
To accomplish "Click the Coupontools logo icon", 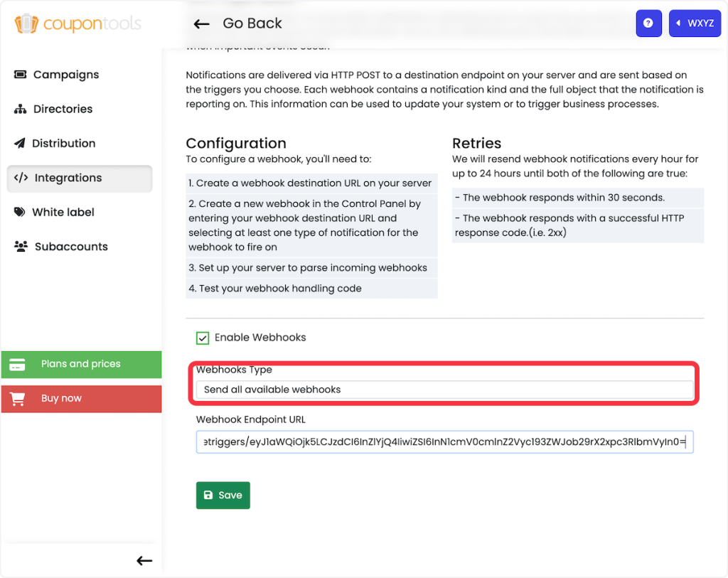I will (26, 23).
